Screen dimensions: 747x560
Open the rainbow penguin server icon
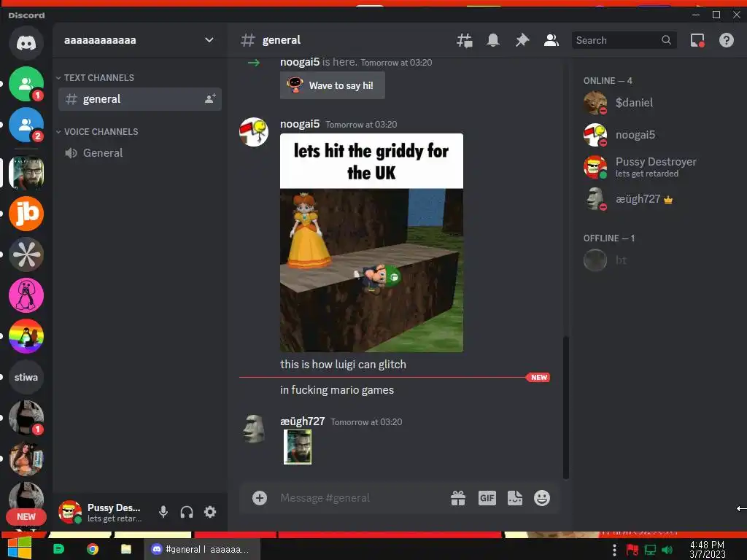(x=26, y=336)
